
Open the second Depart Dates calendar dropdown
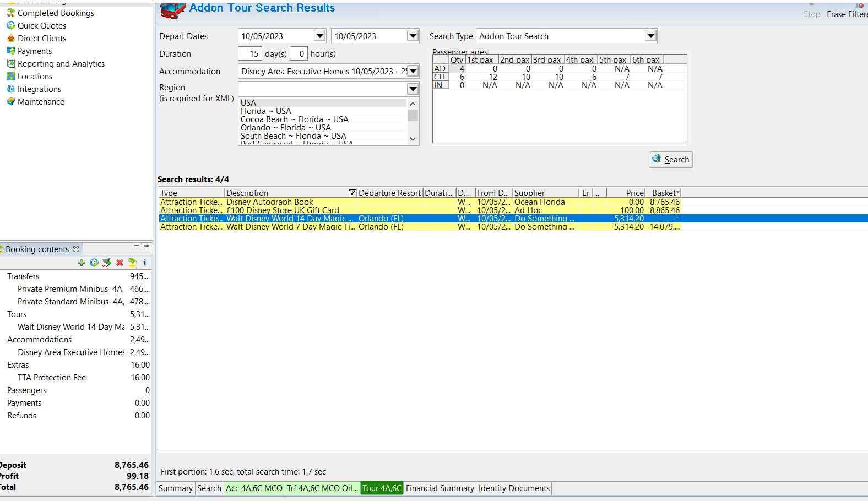(x=413, y=36)
